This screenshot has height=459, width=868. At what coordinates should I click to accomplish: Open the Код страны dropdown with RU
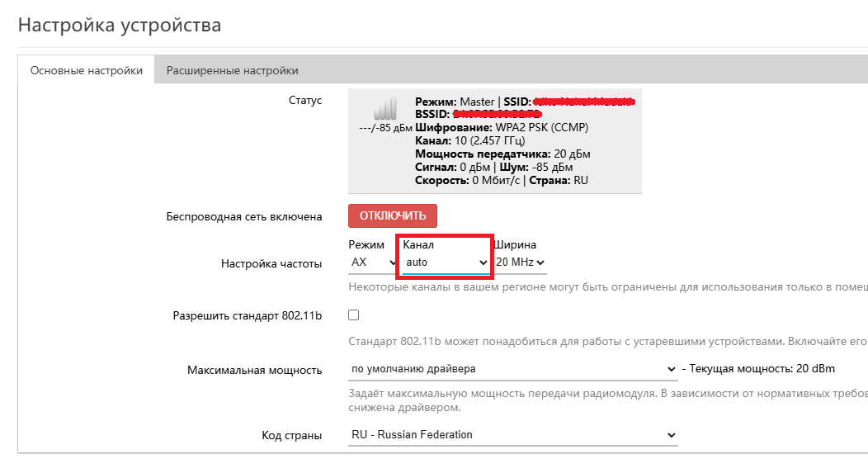(x=512, y=435)
